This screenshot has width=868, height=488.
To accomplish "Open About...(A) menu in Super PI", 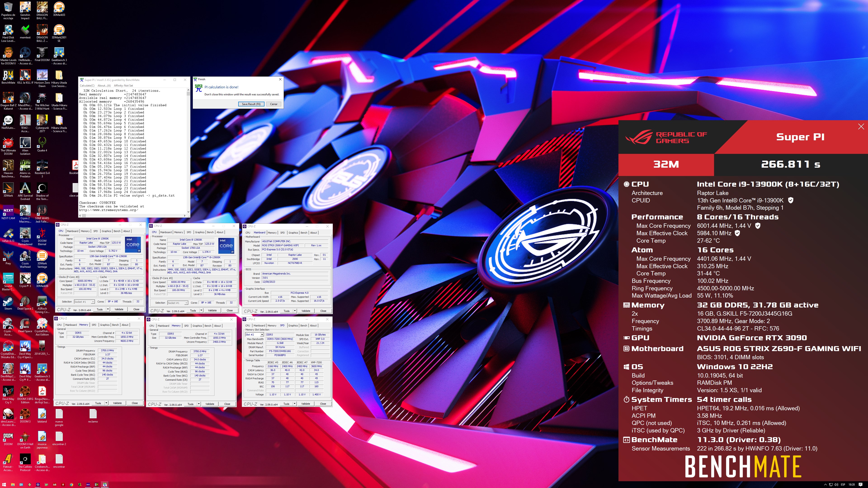I will pos(104,86).
